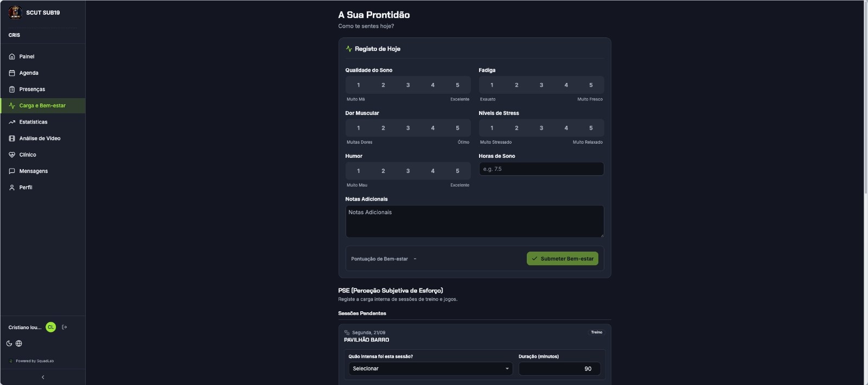
Task: Click the CL user avatar
Action: click(50, 327)
